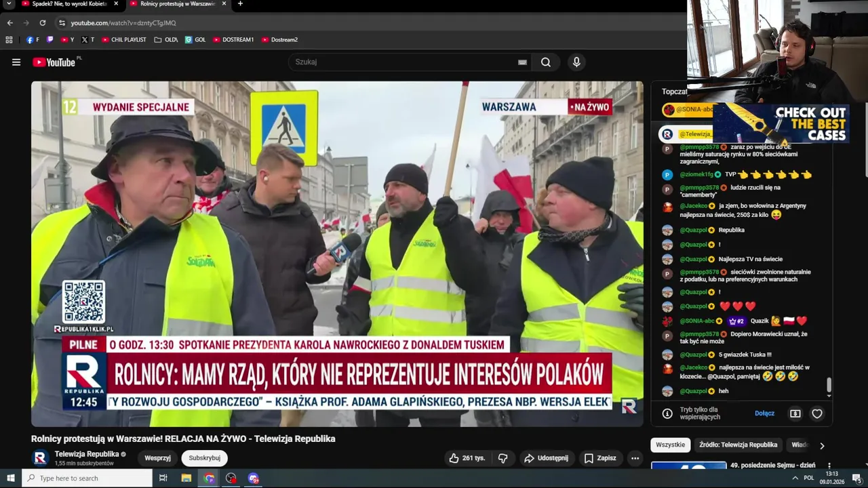Open File Explorer from the taskbar
The width and height of the screenshot is (868, 488).
(x=186, y=478)
